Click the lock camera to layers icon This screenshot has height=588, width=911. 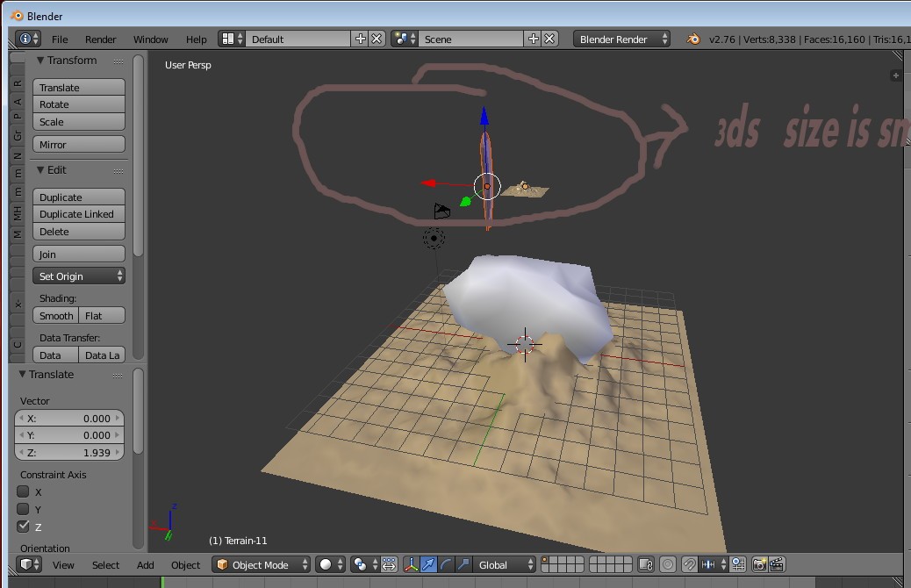point(646,565)
